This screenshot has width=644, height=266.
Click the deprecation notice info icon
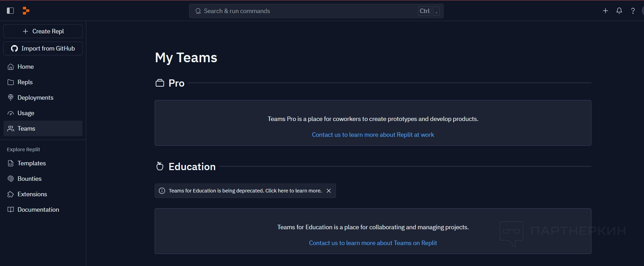coord(162,191)
